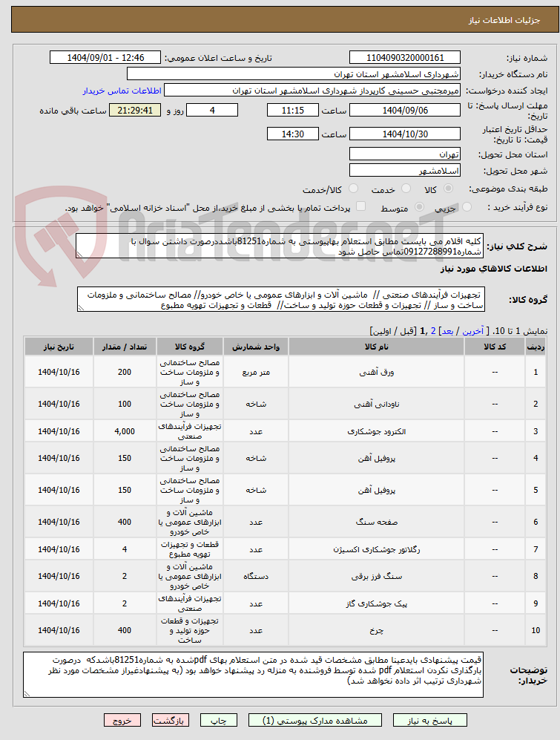Select the کالا radio button

click(x=448, y=189)
